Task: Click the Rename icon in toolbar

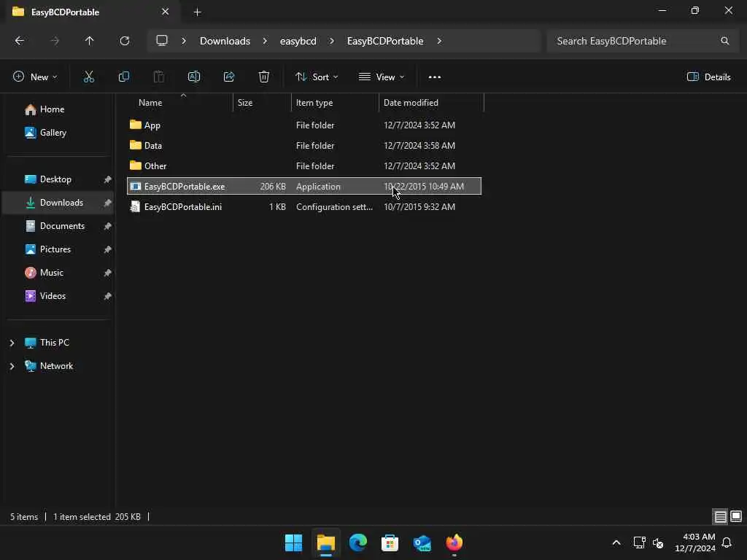Action: point(194,77)
